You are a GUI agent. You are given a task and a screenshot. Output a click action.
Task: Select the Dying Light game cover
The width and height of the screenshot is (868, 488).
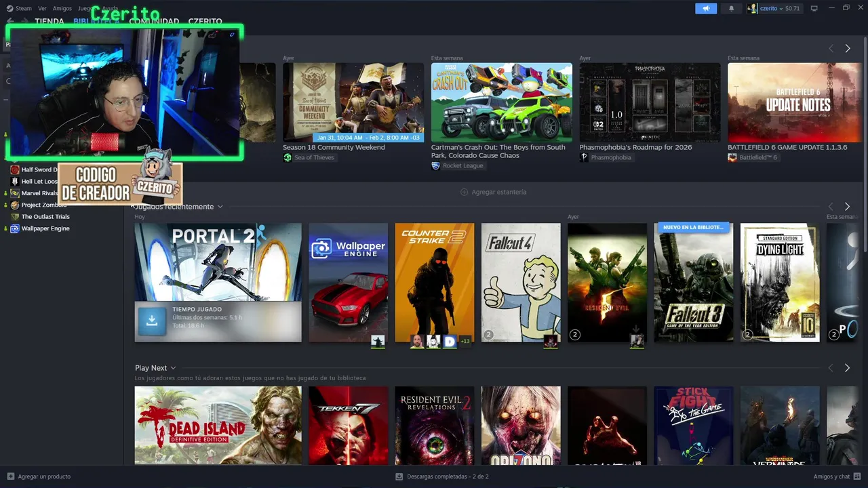click(780, 283)
